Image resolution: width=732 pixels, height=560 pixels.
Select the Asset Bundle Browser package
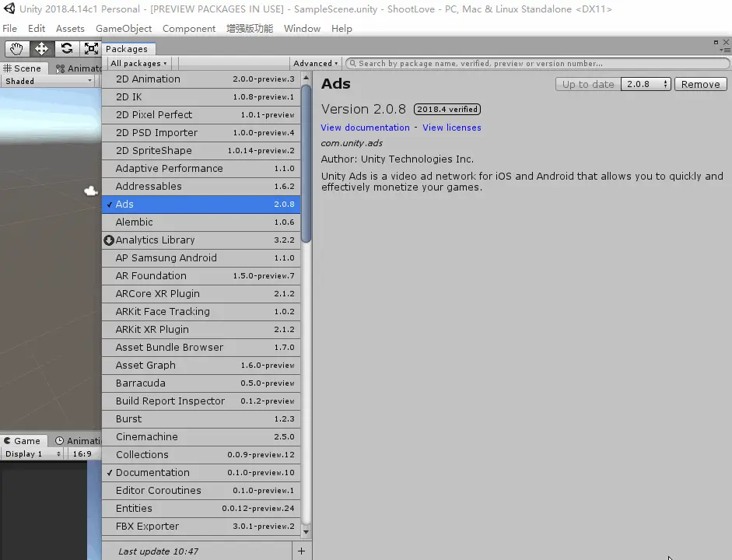[x=201, y=348]
